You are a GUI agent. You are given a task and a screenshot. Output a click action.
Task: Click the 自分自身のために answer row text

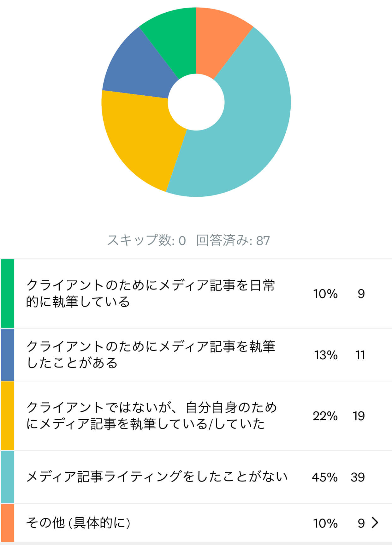pyautogui.click(x=151, y=416)
